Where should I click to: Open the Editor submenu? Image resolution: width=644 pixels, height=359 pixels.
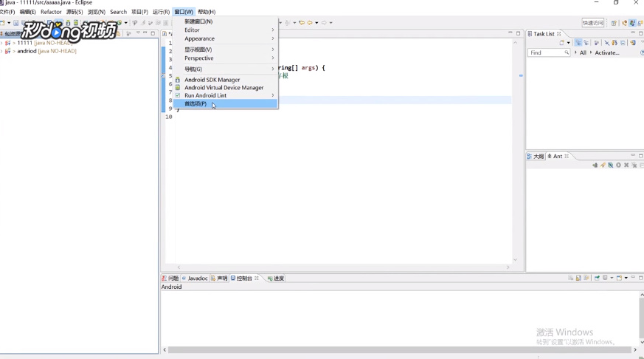(225, 30)
